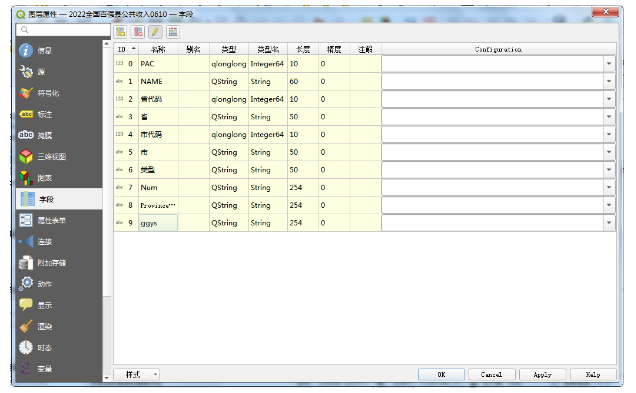Open the Configuration dropdown for field ID 3
The image size is (636, 393).
coord(609,117)
